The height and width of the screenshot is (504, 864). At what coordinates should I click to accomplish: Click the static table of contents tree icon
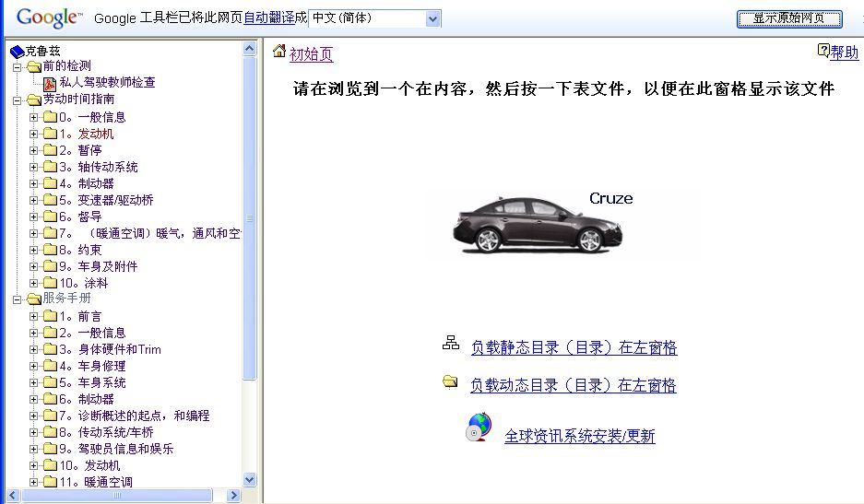pos(451,344)
